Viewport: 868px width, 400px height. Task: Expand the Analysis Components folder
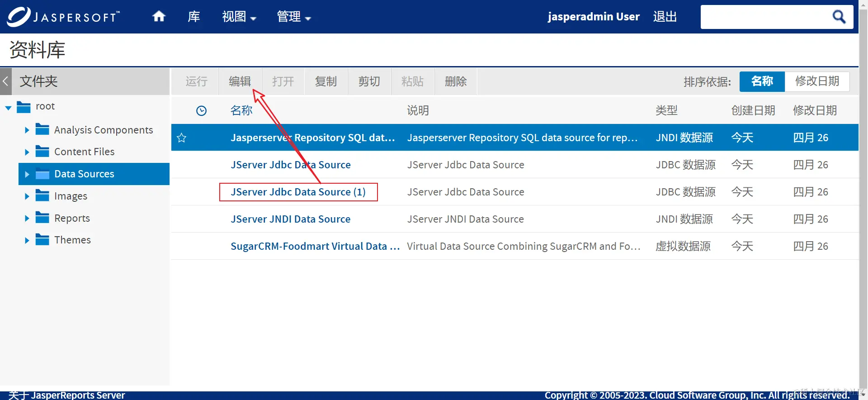click(x=27, y=130)
